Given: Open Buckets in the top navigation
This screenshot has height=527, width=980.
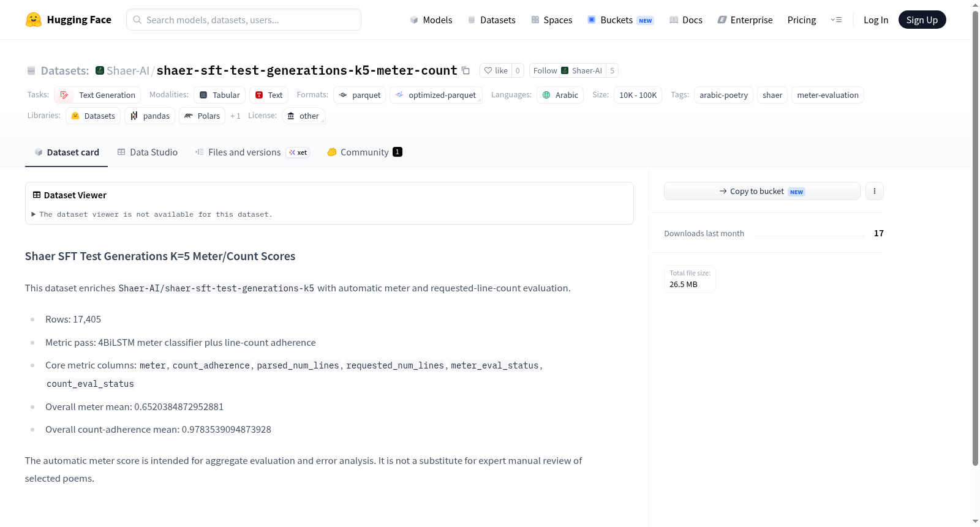Looking at the screenshot, I should [x=620, y=20].
